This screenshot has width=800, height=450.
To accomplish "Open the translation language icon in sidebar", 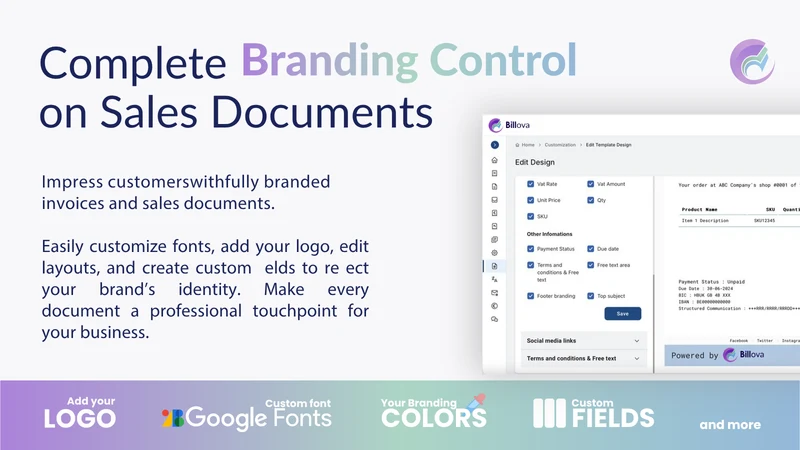I will 494,279.
